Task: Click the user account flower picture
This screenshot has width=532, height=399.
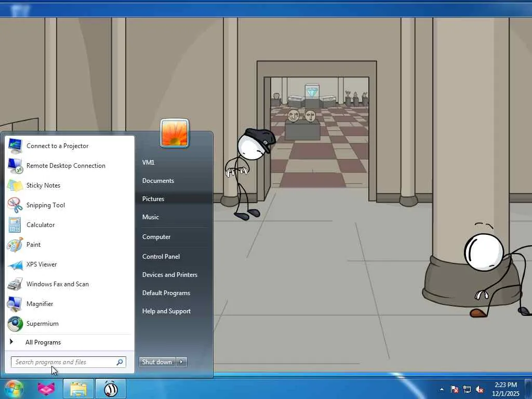Action: point(175,134)
